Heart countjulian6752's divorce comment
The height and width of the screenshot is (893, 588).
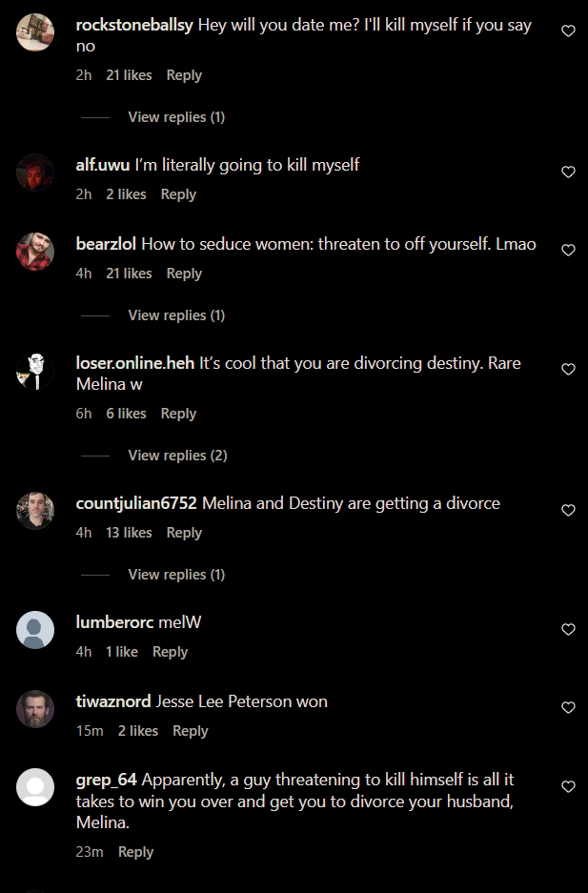568,510
